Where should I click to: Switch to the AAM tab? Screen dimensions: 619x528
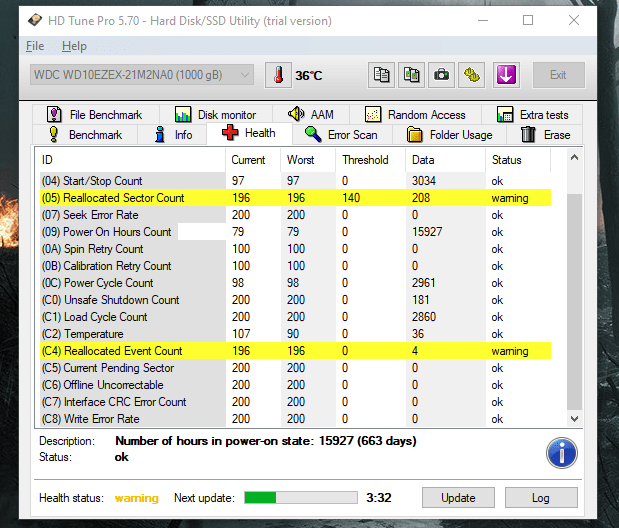[311, 115]
